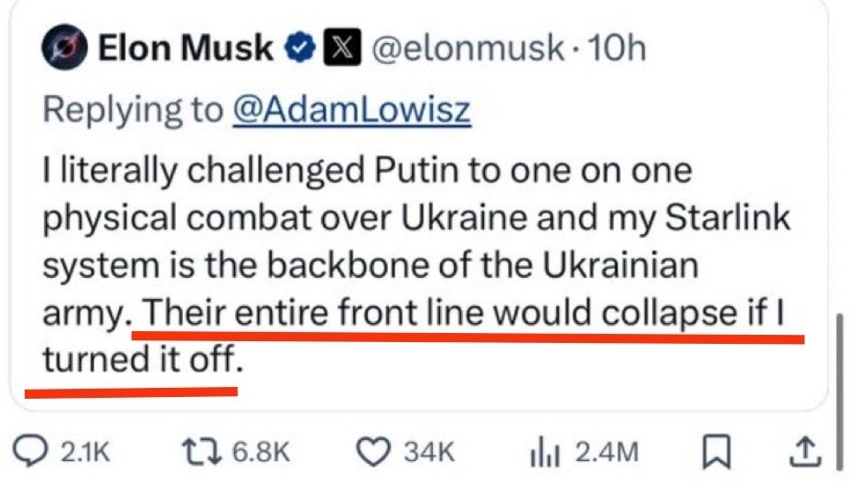Open view analytics bar chart icon
Viewport: 850px width, 504px height.
[547, 451]
